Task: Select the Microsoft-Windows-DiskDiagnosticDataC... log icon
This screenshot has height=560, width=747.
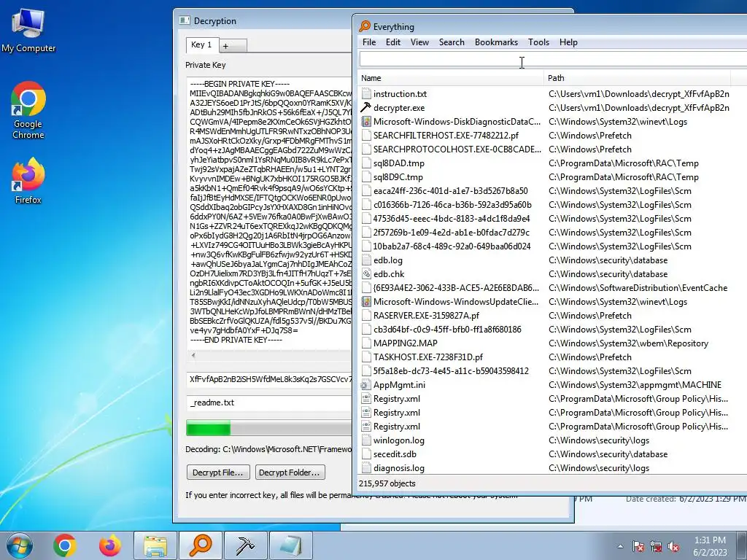Action: [x=366, y=122]
